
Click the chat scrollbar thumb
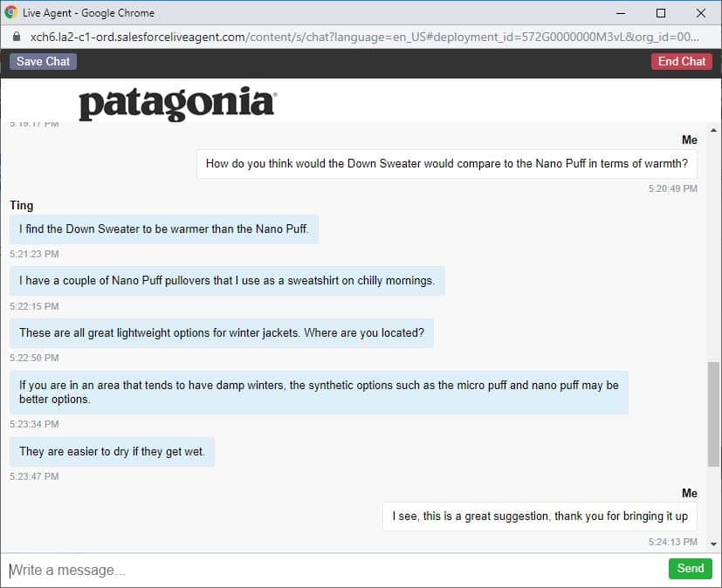pyautogui.click(x=714, y=414)
